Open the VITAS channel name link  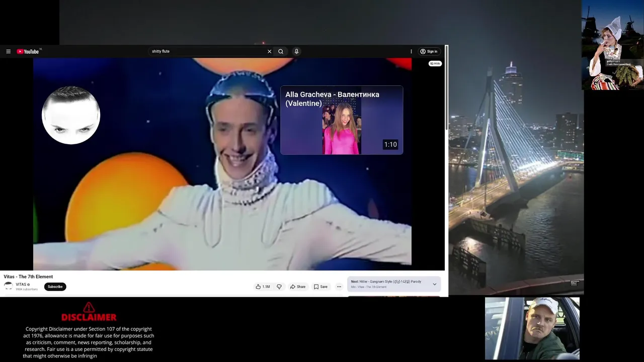coord(21,285)
